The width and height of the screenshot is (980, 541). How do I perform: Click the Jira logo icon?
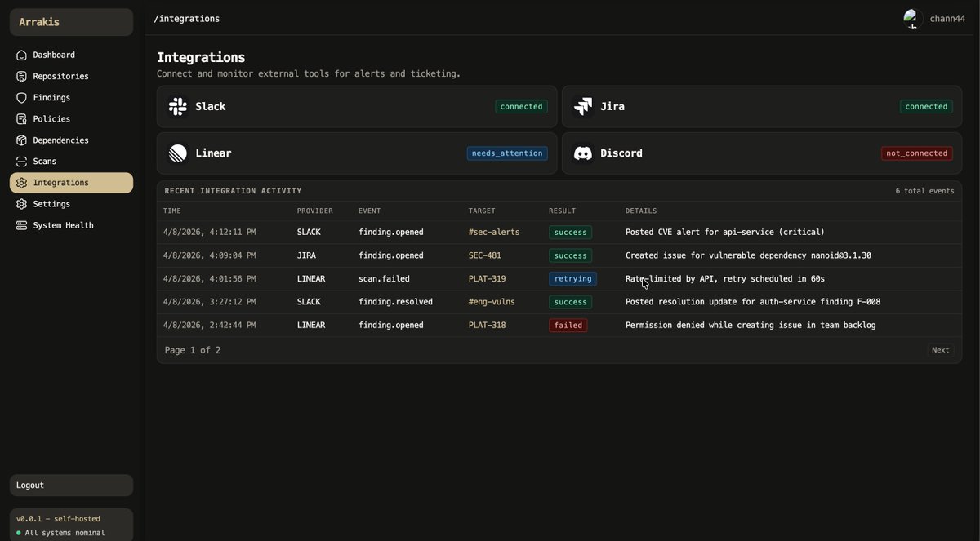point(582,106)
